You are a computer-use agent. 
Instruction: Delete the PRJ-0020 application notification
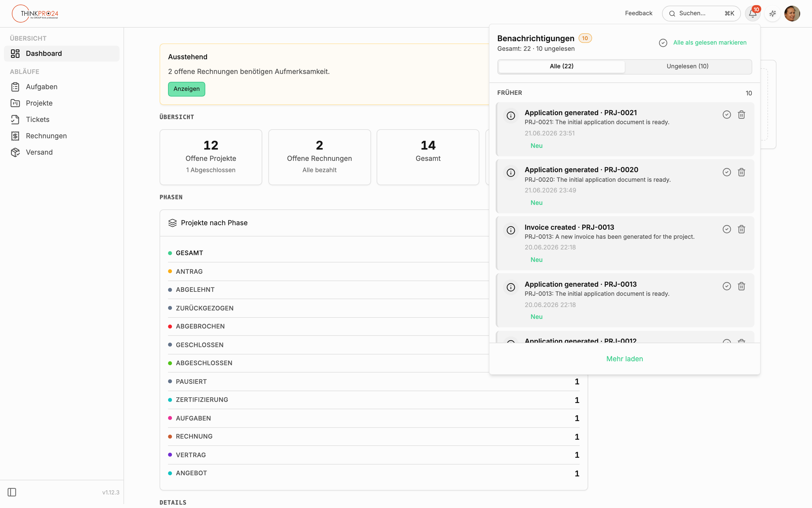741,172
